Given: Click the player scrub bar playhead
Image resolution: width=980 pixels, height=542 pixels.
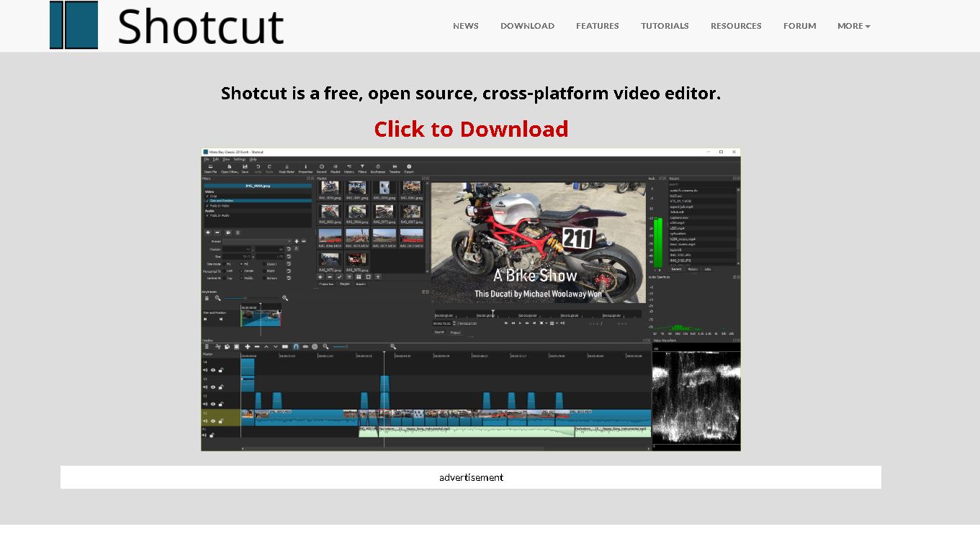Looking at the screenshot, I should [x=493, y=314].
